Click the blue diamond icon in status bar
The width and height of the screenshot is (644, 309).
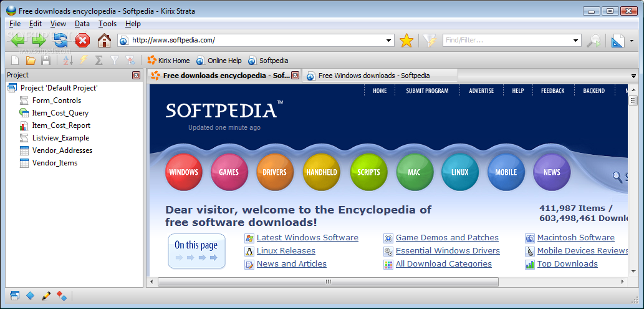coord(31,295)
